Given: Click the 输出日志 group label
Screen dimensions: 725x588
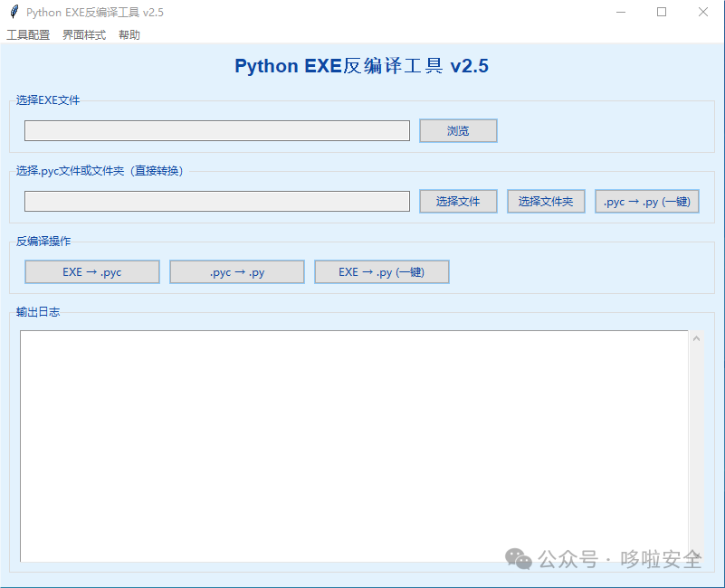Looking at the screenshot, I should click(38, 312).
